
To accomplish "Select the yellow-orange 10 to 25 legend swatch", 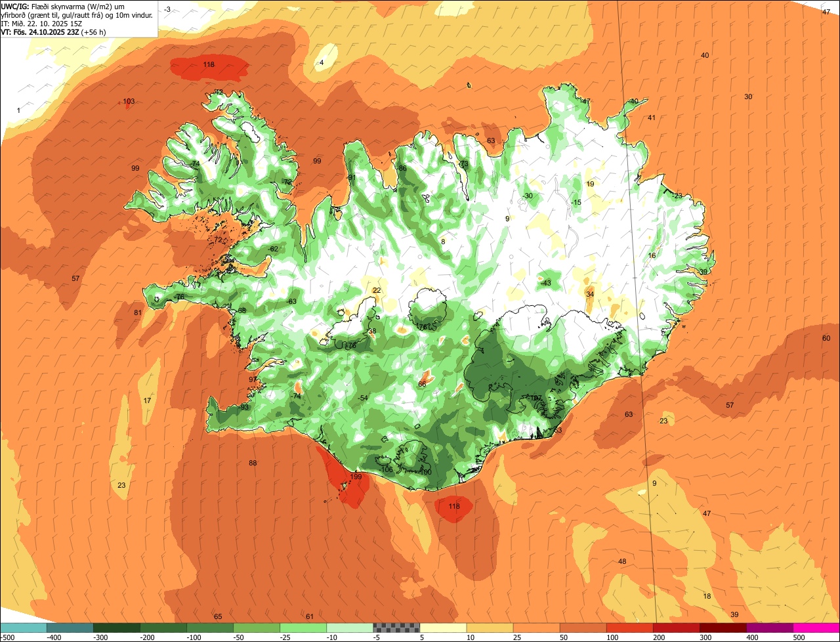I will 489,628.
